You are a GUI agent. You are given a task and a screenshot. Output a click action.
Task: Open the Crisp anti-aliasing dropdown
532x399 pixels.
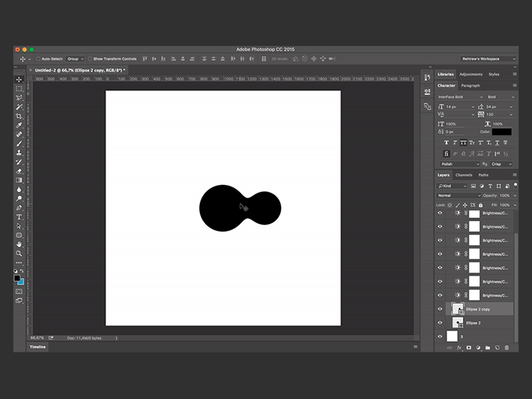(x=501, y=164)
